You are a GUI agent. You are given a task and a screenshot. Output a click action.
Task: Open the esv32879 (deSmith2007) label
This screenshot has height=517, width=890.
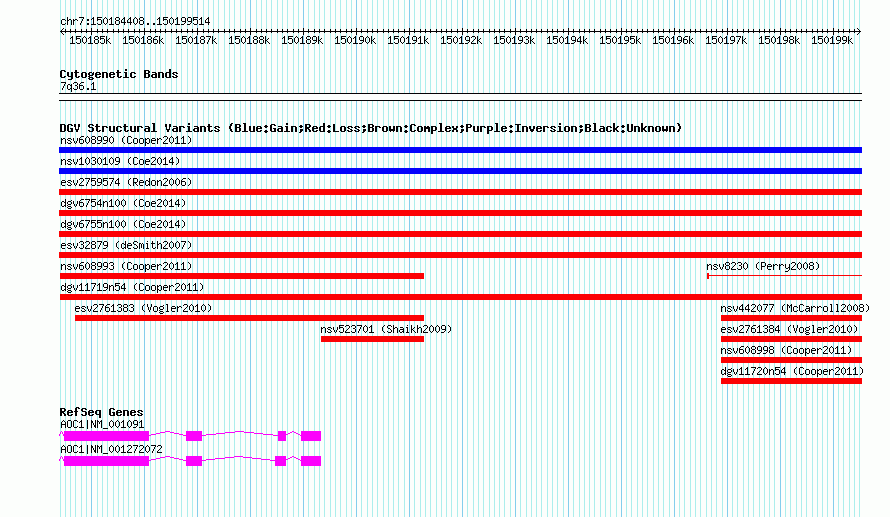coord(126,245)
